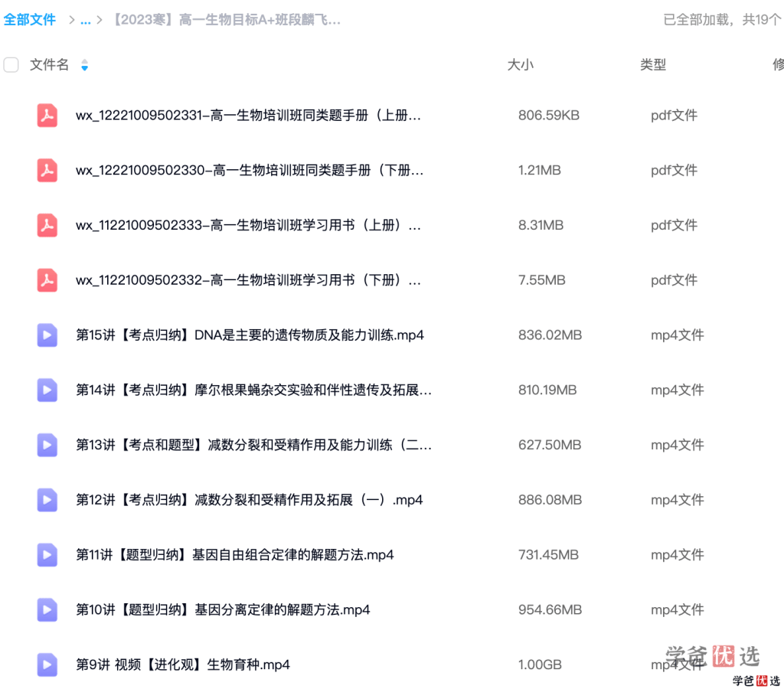Open 第12讲 减数分裂和受精作用及拓展 video
Image resolution: width=784 pixels, height=689 pixels.
[249, 500]
